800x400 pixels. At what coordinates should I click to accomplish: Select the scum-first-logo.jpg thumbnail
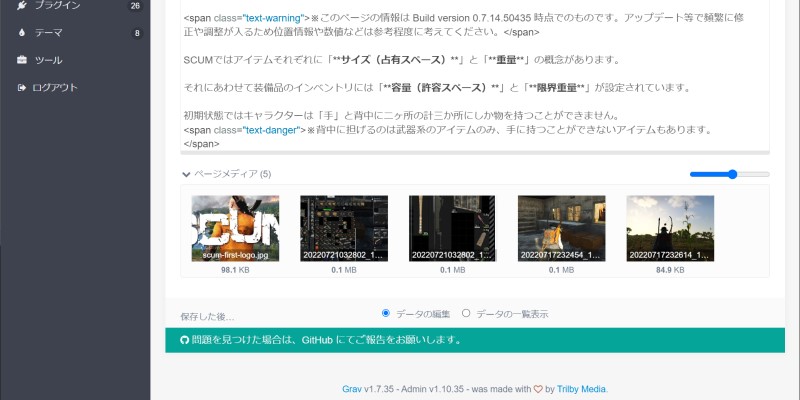click(235, 229)
